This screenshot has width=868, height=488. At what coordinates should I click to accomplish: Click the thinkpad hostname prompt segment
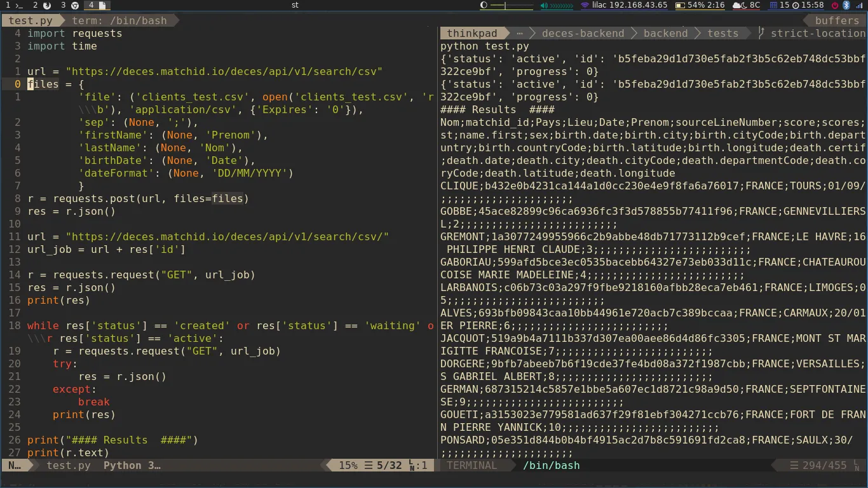472,33
